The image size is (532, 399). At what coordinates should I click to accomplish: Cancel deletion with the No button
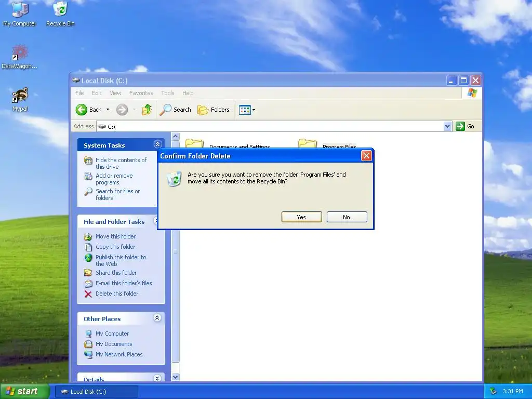[347, 217]
